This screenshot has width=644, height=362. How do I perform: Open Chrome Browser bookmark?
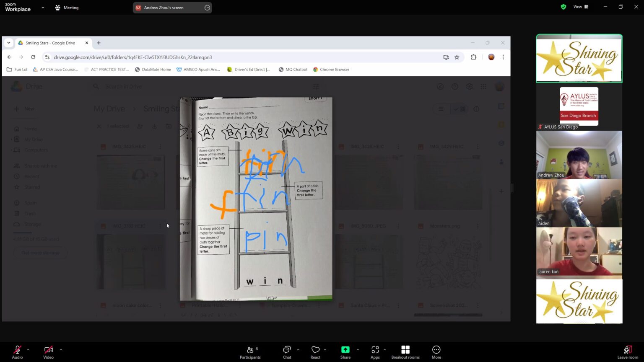pyautogui.click(x=331, y=70)
